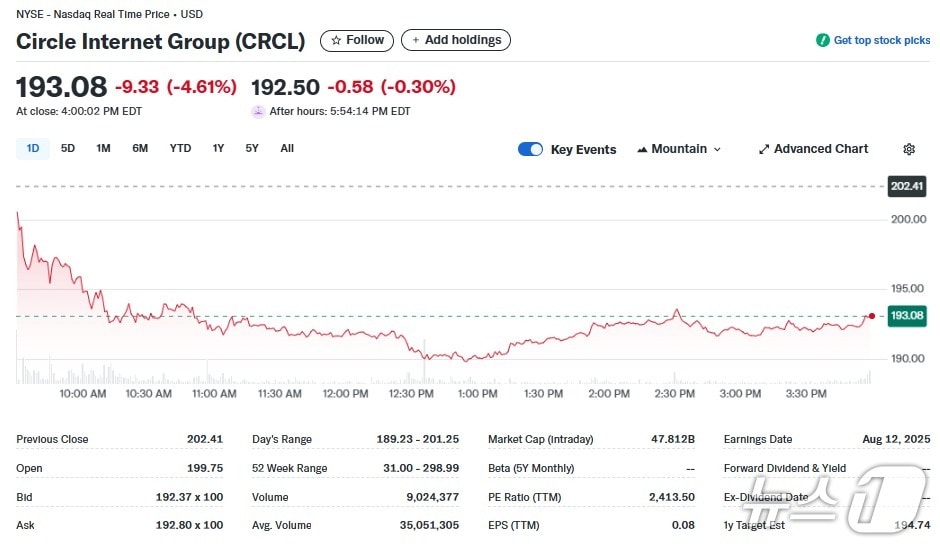
Task: Click the green Get top stock picks icon
Action: [x=822, y=40]
